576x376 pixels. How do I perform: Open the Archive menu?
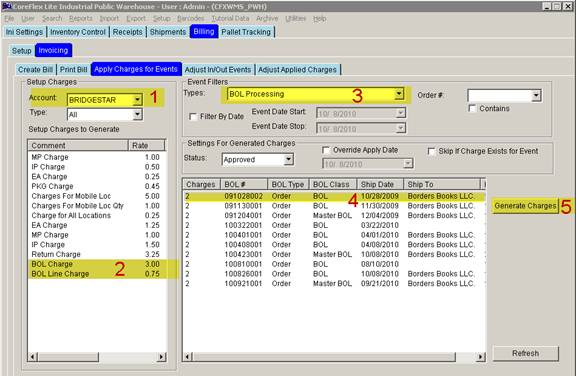coord(267,18)
